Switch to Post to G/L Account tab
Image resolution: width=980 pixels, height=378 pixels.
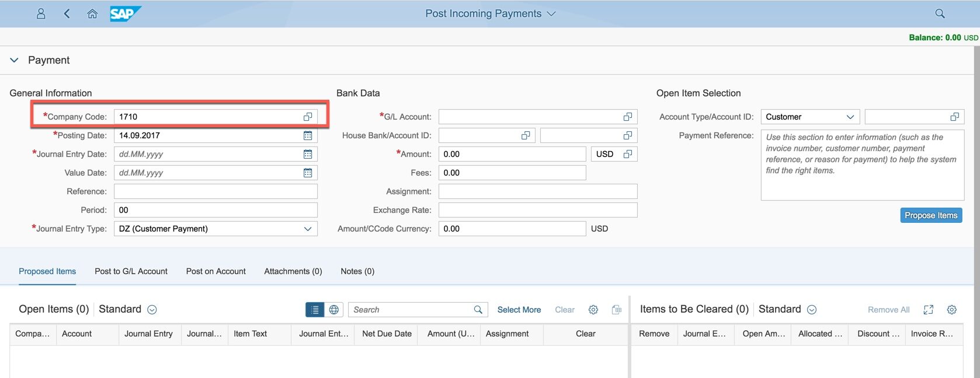click(131, 271)
